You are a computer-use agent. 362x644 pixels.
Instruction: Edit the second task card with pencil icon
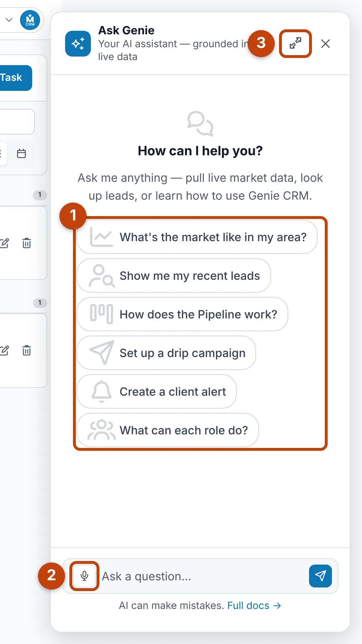(4, 350)
